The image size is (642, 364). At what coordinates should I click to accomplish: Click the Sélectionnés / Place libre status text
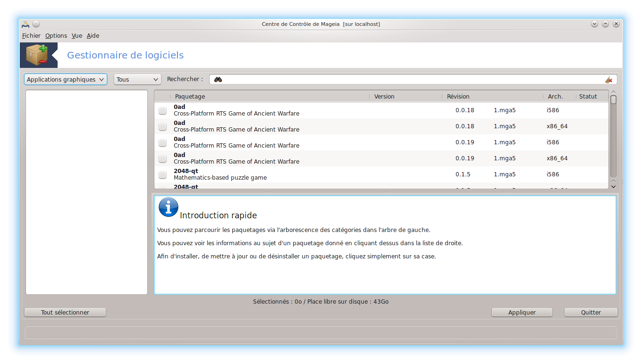pos(321,302)
